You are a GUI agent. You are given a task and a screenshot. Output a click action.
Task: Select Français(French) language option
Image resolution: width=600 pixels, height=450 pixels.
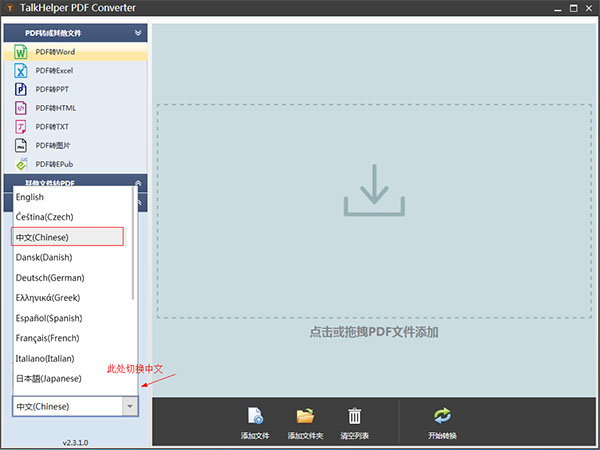pyautogui.click(x=73, y=338)
